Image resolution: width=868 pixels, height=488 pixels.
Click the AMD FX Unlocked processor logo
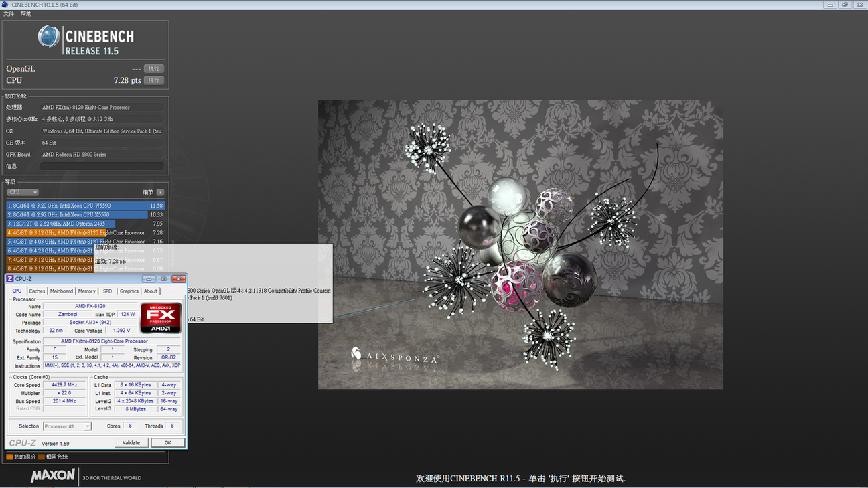161,318
